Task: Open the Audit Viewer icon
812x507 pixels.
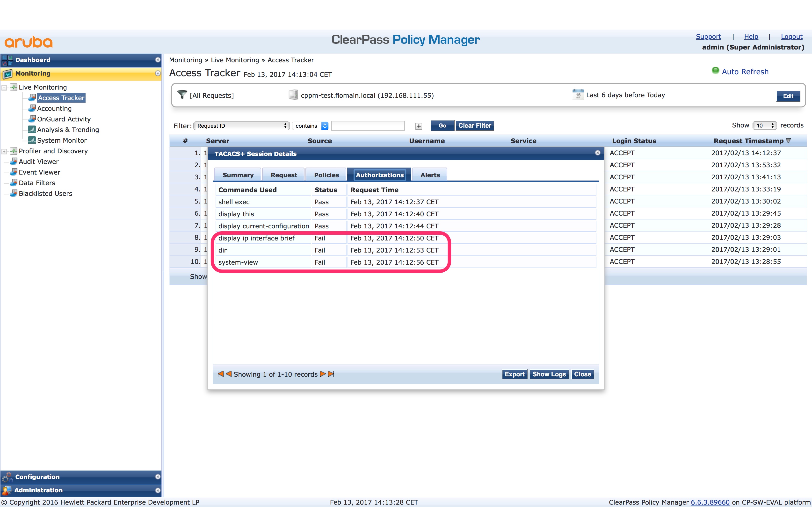Action: click(x=14, y=162)
